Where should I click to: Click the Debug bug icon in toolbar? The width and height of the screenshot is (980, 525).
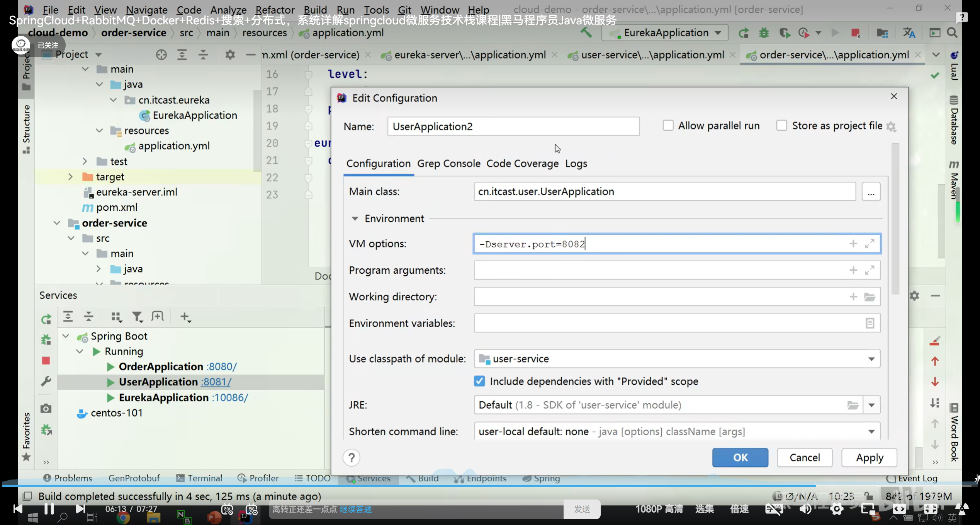click(764, 33)
